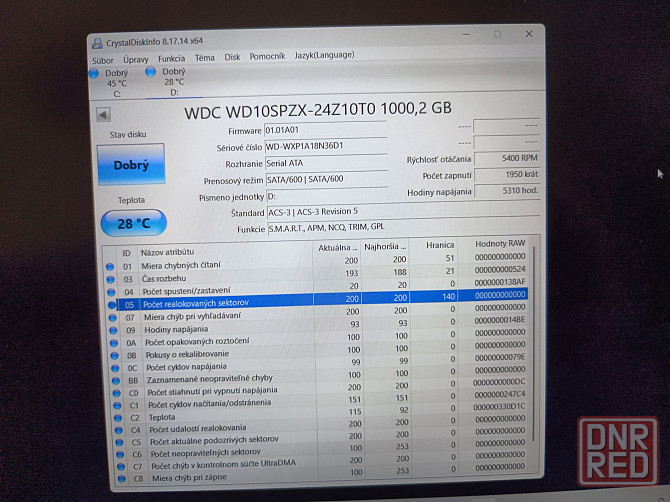The image size is (670, 502).
Task: Click the status dot of attribute 04
Action: tap(112, 292)
